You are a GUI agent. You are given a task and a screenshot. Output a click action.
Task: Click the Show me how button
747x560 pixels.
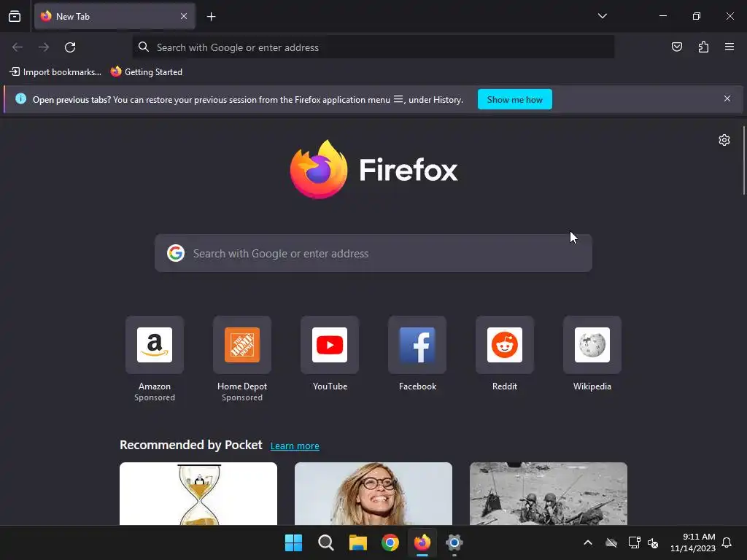pyautogui.click(x=514, y=99)
